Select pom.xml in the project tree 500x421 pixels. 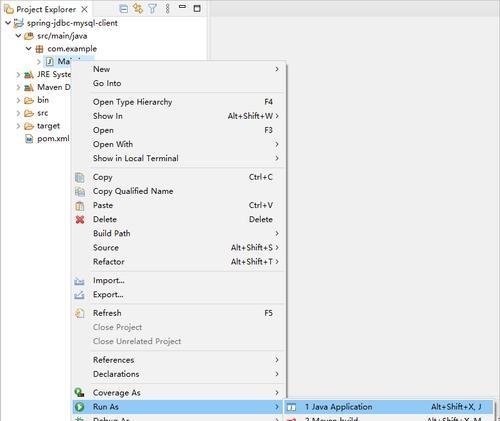pyautogui.click(x=53, y=139)
